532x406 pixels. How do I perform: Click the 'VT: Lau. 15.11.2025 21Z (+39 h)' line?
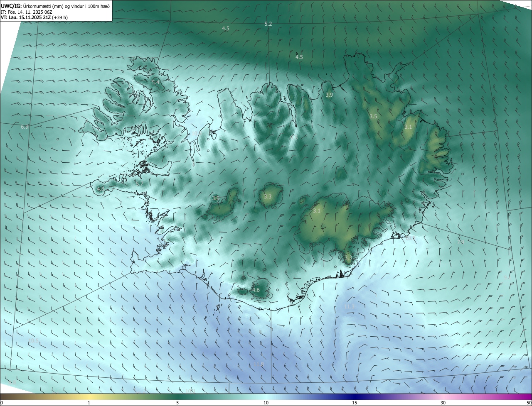point(34,17)
